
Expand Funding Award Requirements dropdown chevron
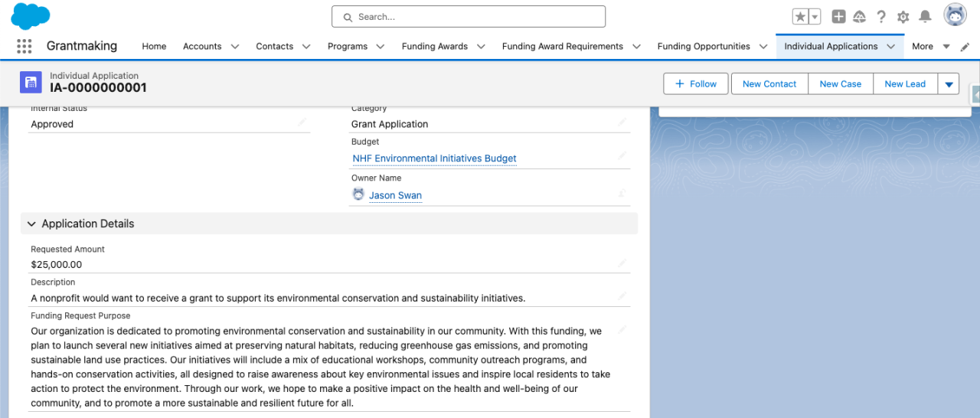pos(636,47)
